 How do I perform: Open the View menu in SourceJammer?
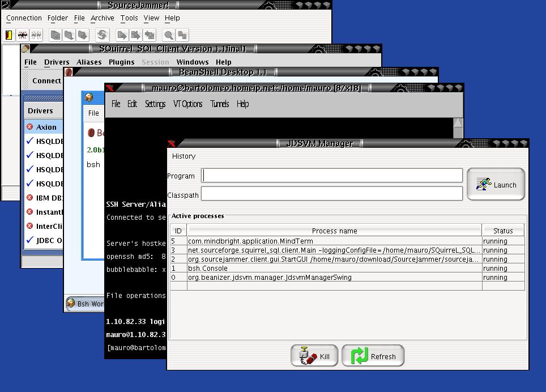tap(151, 18)
